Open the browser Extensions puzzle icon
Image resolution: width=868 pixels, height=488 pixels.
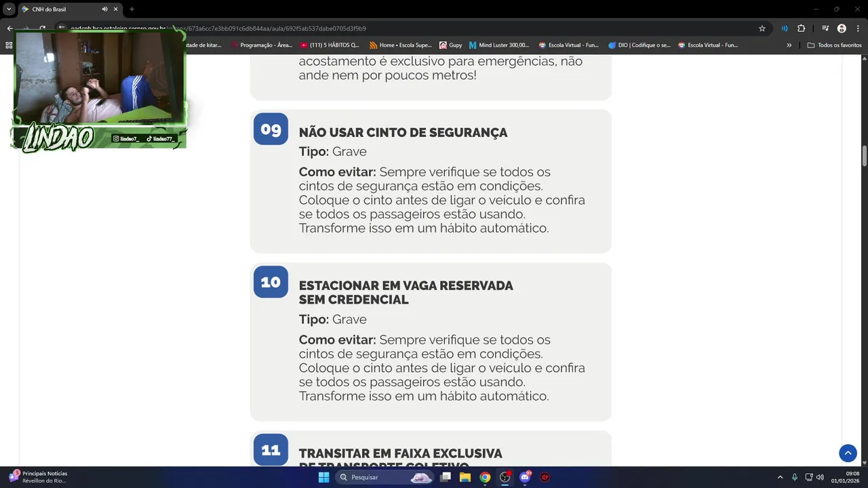(x=801, y=28)
